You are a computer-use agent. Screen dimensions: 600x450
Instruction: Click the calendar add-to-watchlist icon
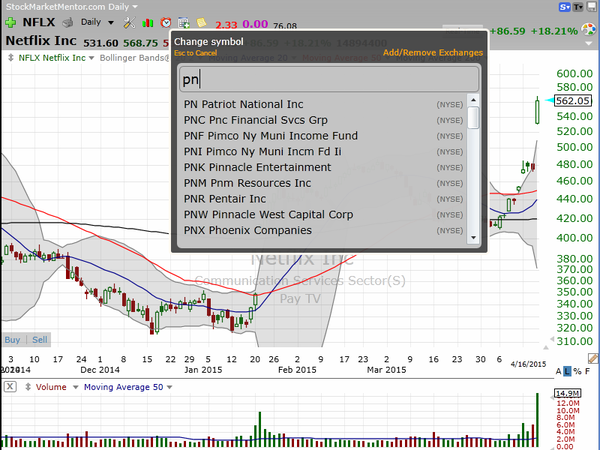pos(184,23)
